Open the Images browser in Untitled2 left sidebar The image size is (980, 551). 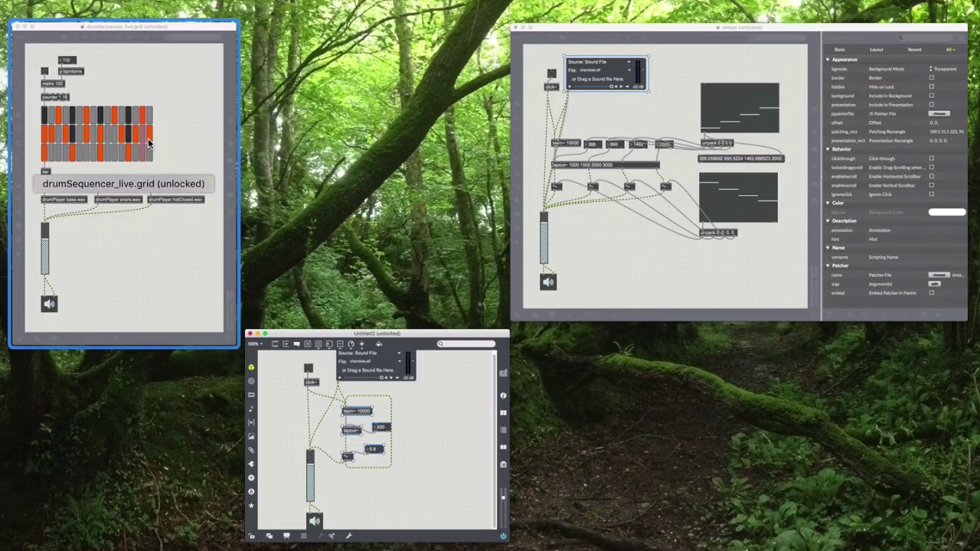point(251,436)
